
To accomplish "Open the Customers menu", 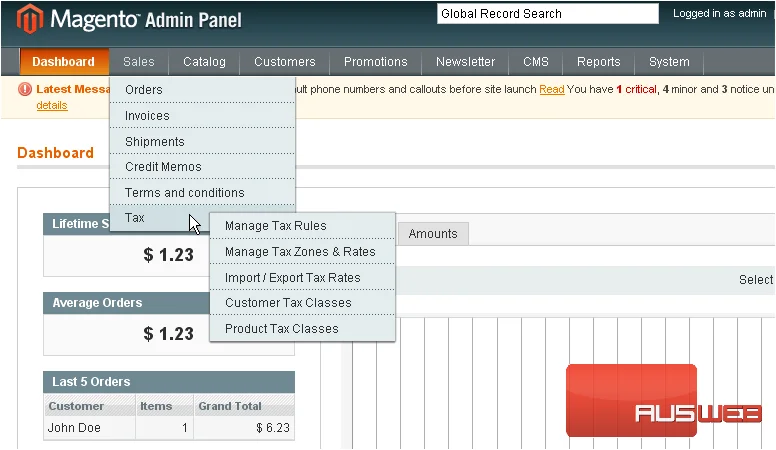I will point(285,62).
